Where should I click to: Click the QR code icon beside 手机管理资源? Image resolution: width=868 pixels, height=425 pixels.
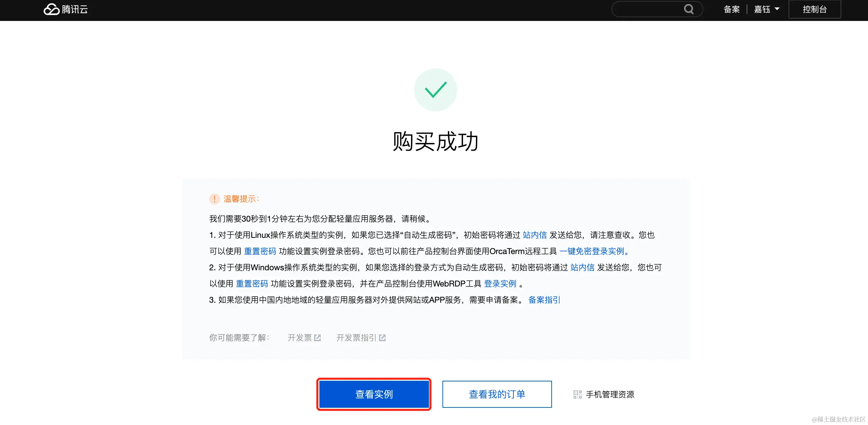pos(577,394)
